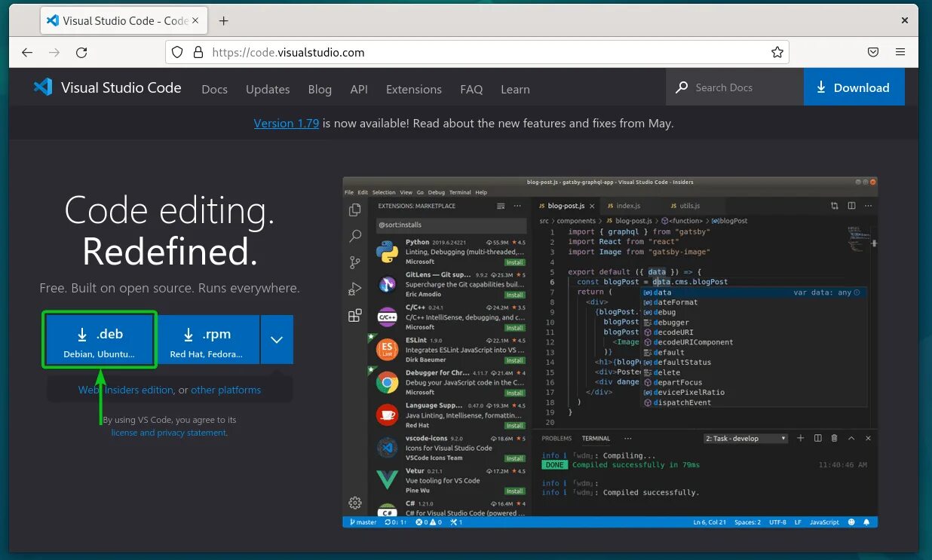Open the Docs navigation item
This screenshot has height=560, width=932.
pyautogui.click(x=214, y=89)
